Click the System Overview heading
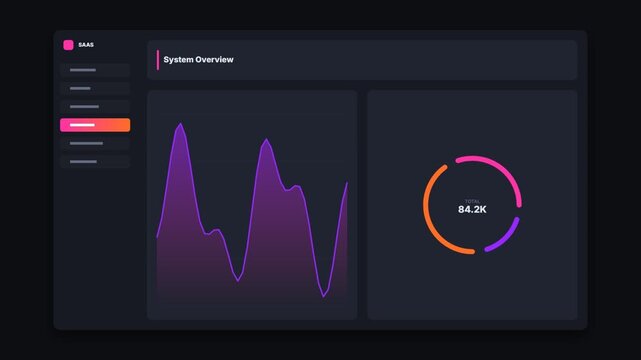Image resolution: width=641 pixels, height=360 pixels. [x=198, y=60]
